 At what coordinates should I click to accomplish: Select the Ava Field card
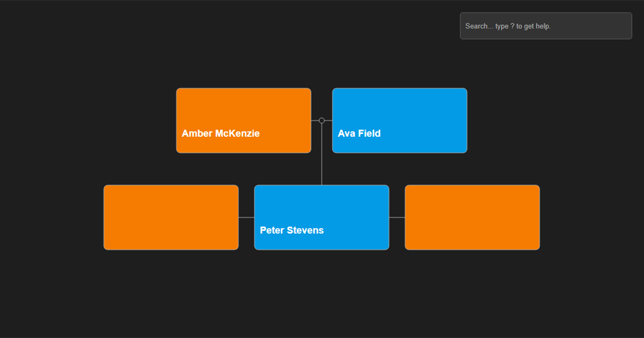(400, 121)
